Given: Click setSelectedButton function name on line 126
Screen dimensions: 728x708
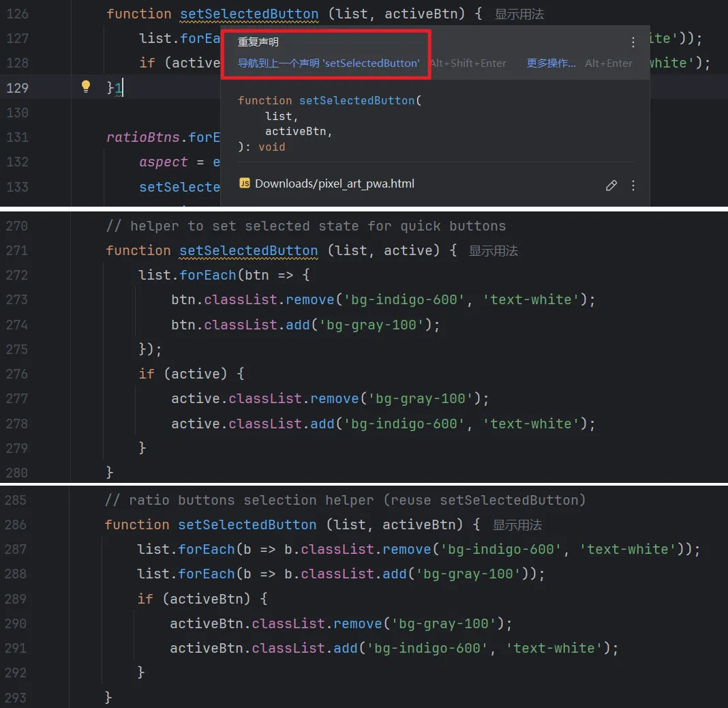Looking at the screenshot, I should 249,14.
